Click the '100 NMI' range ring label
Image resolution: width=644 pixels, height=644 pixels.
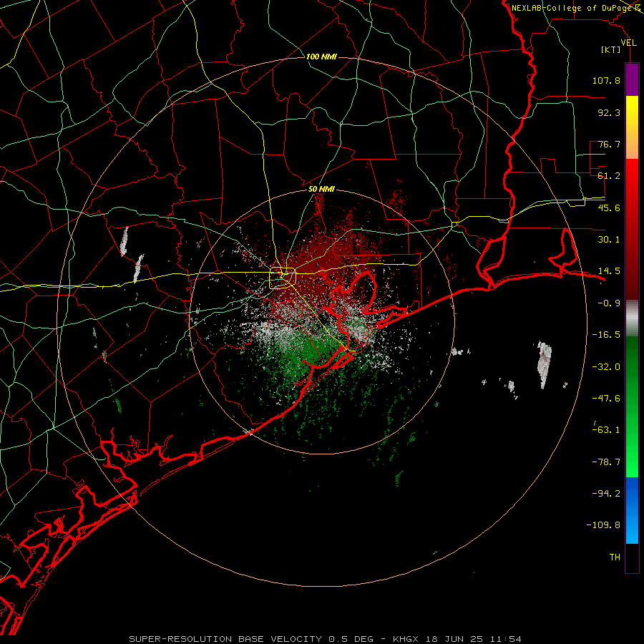point(321,57)
